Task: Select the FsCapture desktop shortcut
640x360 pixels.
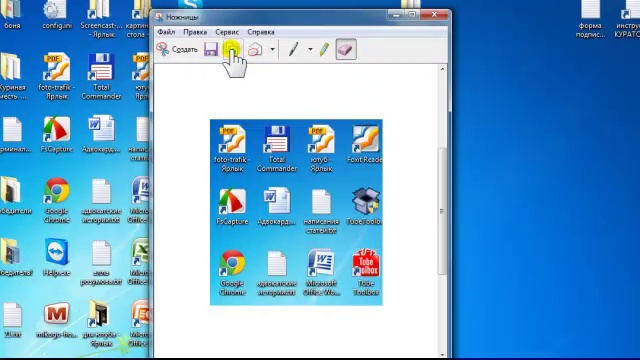Action: (x=57, y=135)
